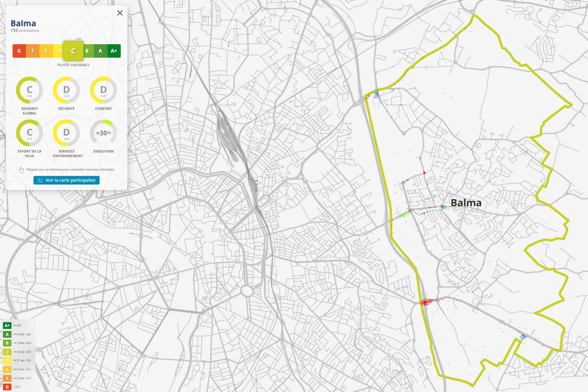Click the G legend swatch
Image resolution: width=588 pixels, height=392 pixels.
click(x=7, y=387)
